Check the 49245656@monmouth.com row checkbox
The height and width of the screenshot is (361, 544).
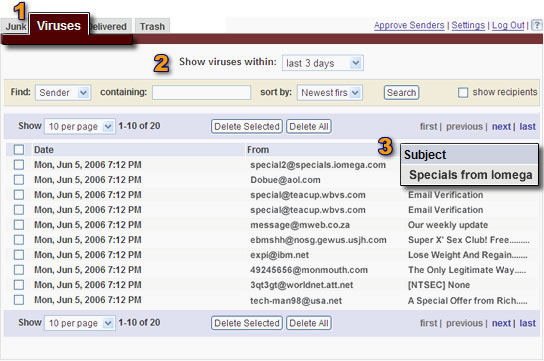pos(19,270)
